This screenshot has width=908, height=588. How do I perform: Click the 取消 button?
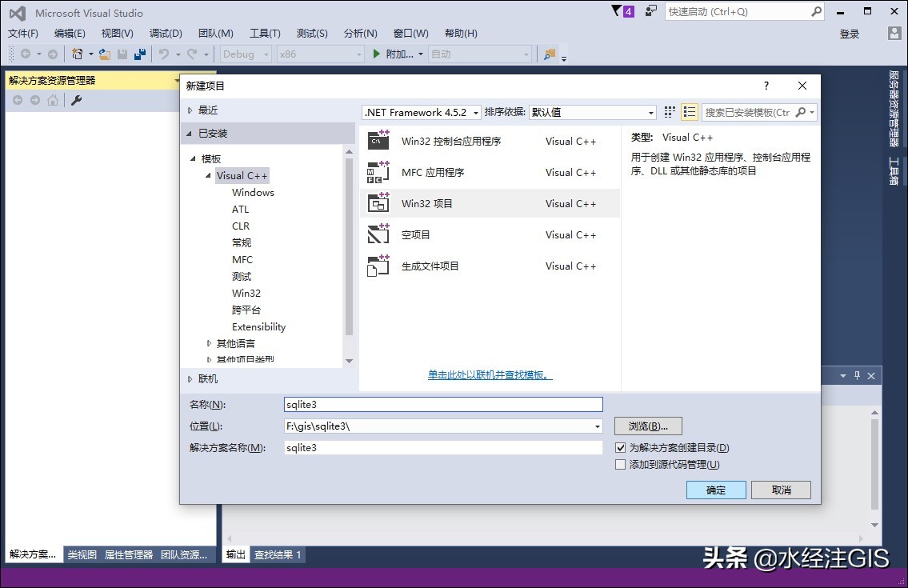tap(781, 490)
